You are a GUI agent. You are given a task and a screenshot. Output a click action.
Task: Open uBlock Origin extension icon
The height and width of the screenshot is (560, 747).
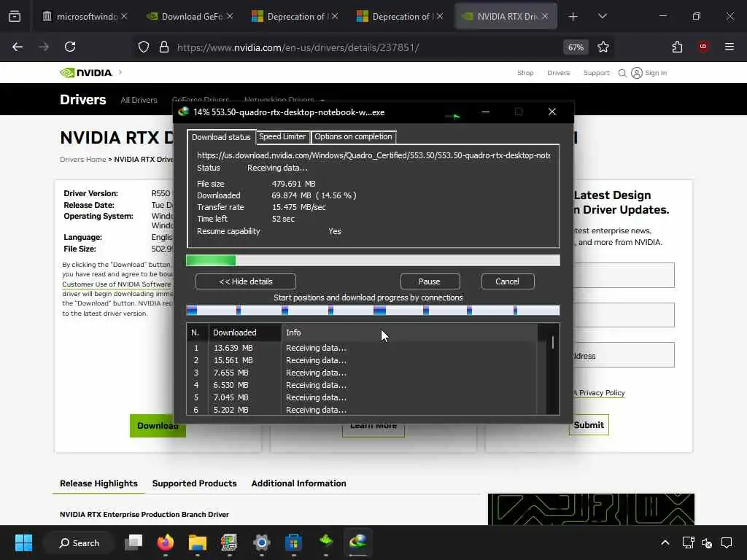click(703, 47)
